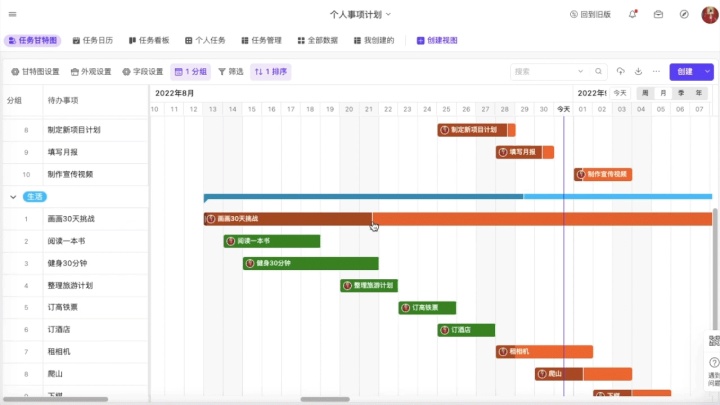Select the 整理旅游计划 row
The width and height of the screenshot is (720, 405).
76,286
